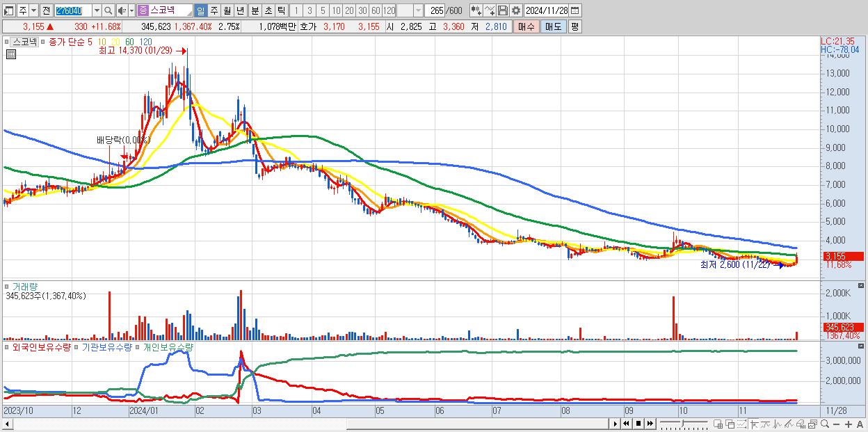Image resolution: width=868 pixels, height=432 pixels.
Task: Edit the date field 2024/11/28
Action: [546, 10]
